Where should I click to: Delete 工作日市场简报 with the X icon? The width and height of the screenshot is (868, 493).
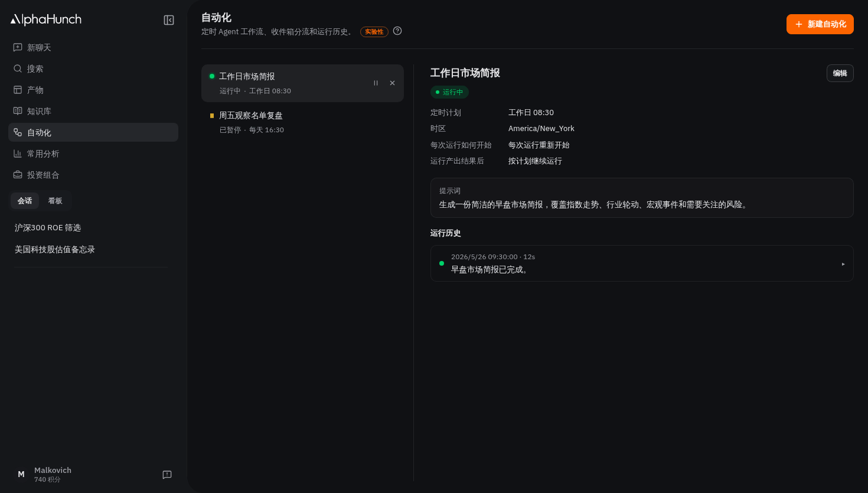click(x=392, y=83)
